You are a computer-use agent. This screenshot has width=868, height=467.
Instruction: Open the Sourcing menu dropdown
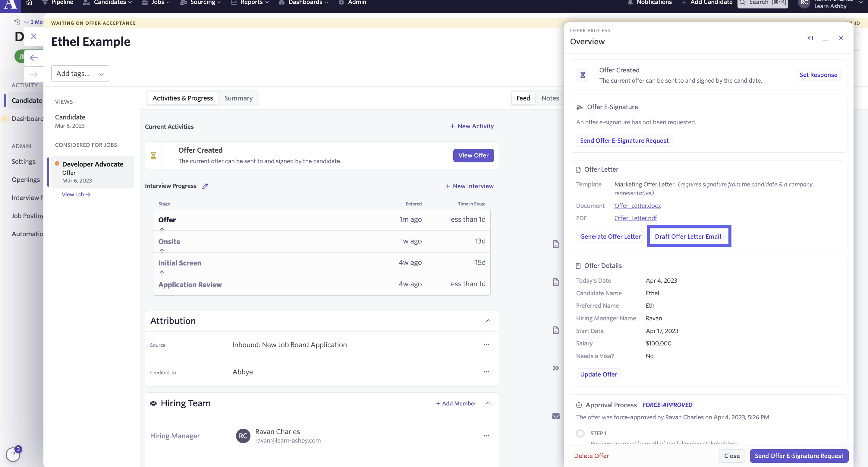pyautogui.click(x=200, y=3)
